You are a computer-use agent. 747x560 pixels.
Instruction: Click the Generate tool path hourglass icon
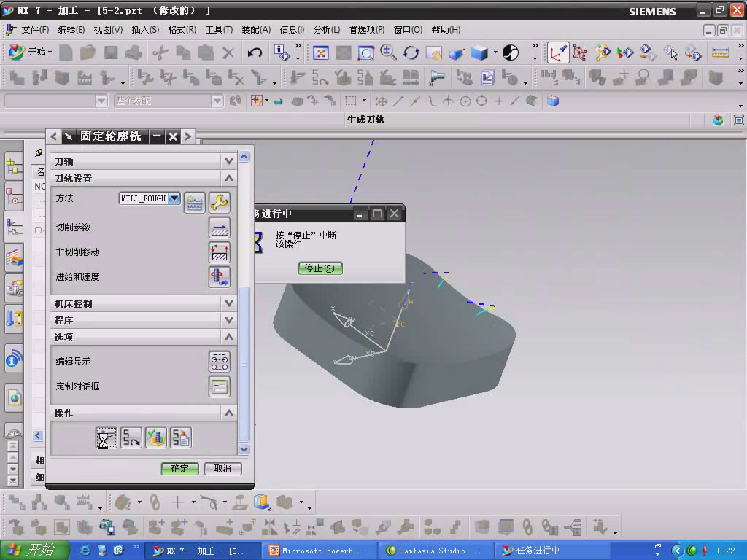tap(106, 437)
